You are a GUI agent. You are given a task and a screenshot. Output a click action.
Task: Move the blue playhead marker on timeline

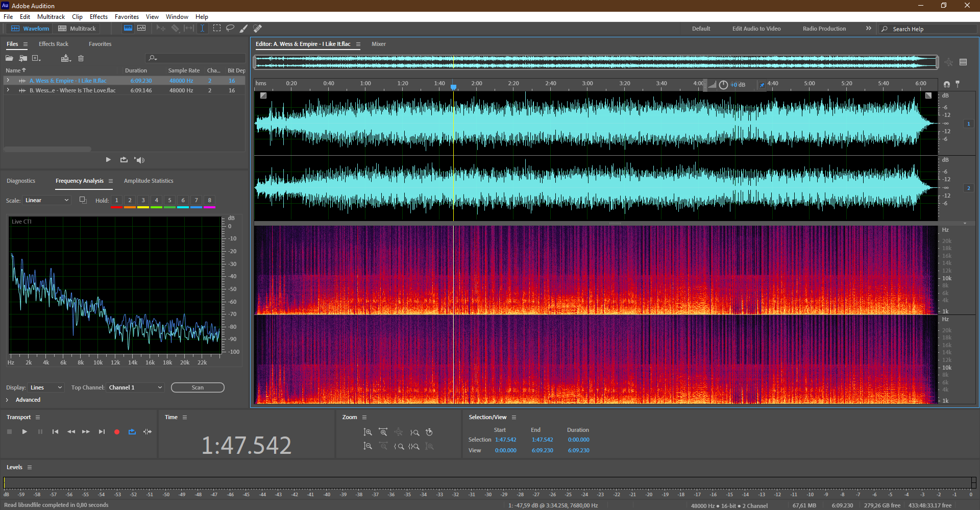pyautogui.click(x=453, y=87)
